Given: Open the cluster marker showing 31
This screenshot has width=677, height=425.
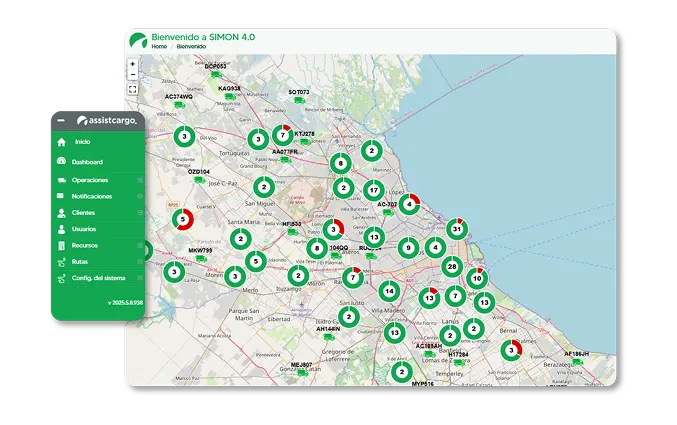Looking at the screenshot, I should 457,229.
